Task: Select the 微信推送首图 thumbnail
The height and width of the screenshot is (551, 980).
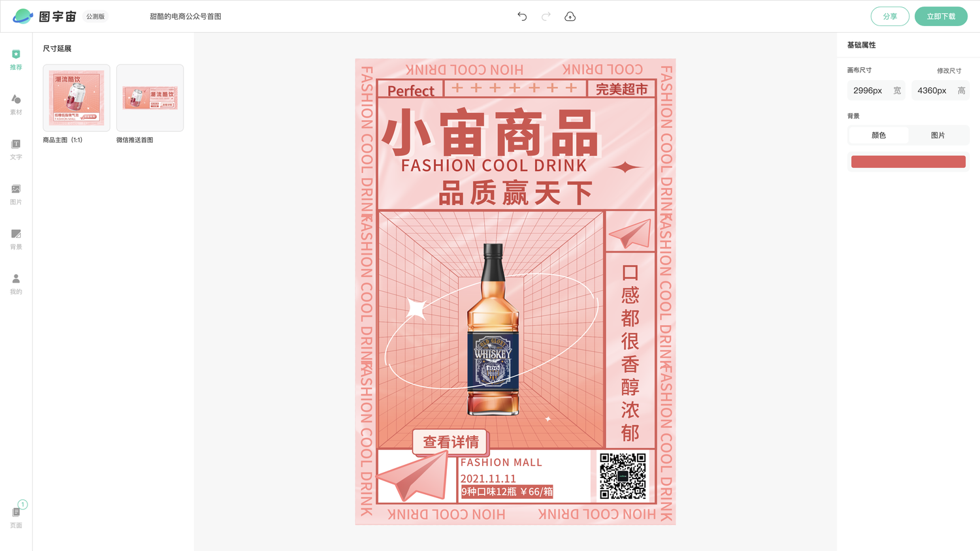Action: point(150,98)
